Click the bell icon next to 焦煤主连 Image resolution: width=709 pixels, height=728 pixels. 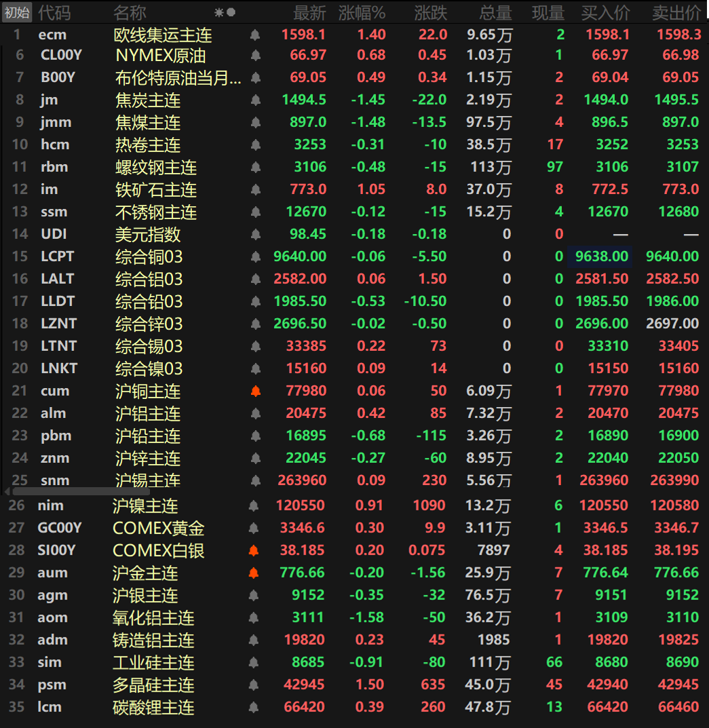pyautogui.click(x=255, y=122)
